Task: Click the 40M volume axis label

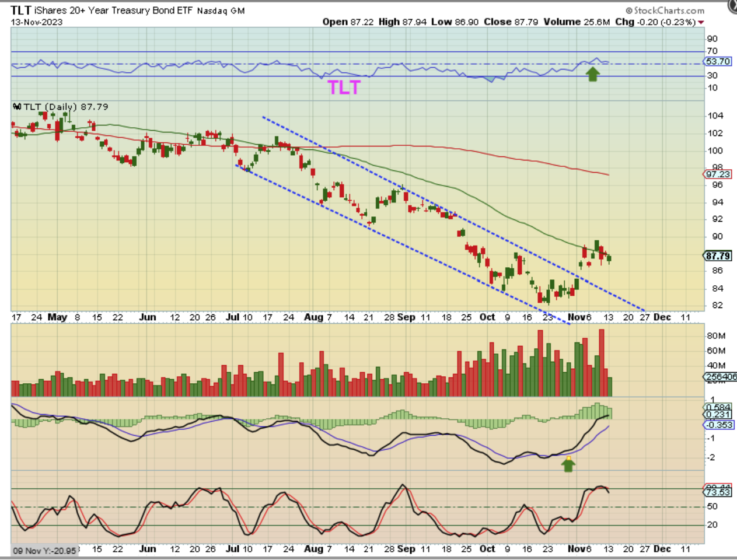Action: pos(716,366)
